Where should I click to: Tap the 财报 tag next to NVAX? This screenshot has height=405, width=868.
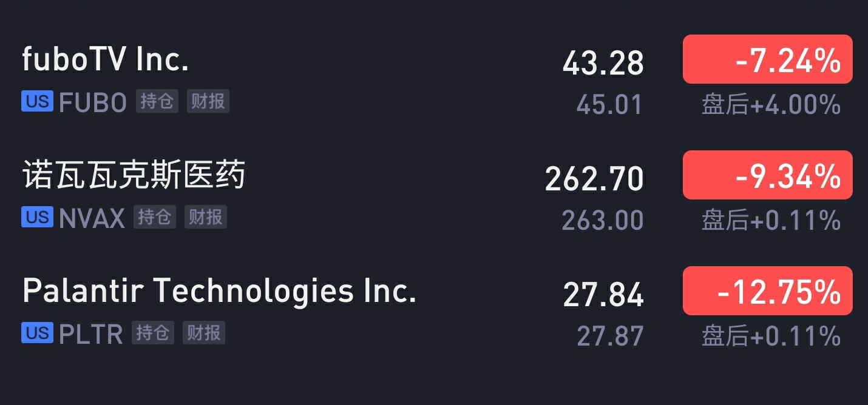click(206, 217)
